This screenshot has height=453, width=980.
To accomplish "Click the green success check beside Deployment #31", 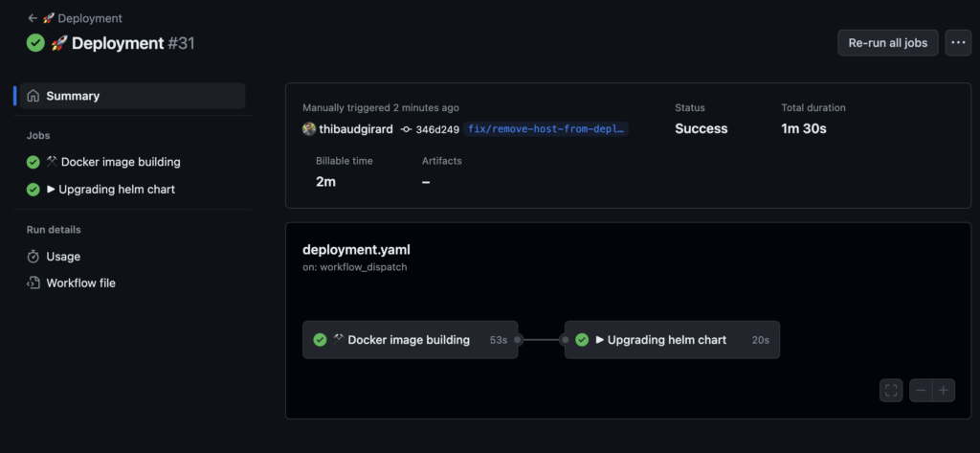I will pos(35,43).
